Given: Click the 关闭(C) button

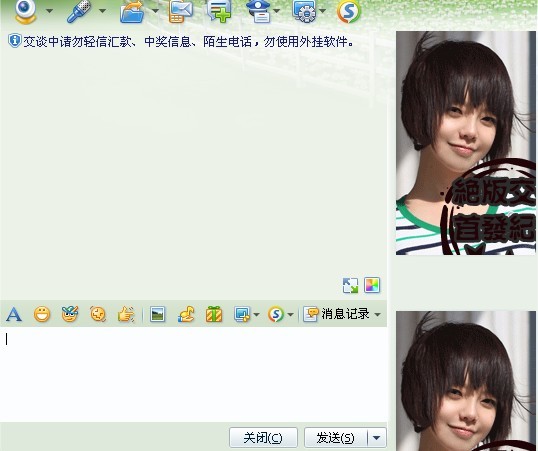Looking at the screenshot, I should tap(263, 438).
